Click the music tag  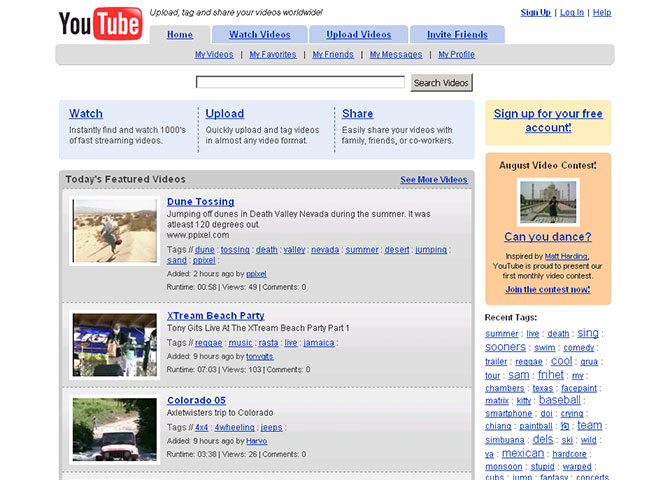[x=241, y=343]
